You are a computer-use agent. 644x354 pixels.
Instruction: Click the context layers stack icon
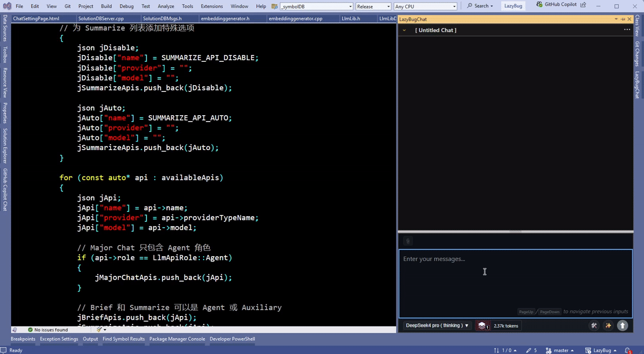pyautogui.click(x=482, y=326)
